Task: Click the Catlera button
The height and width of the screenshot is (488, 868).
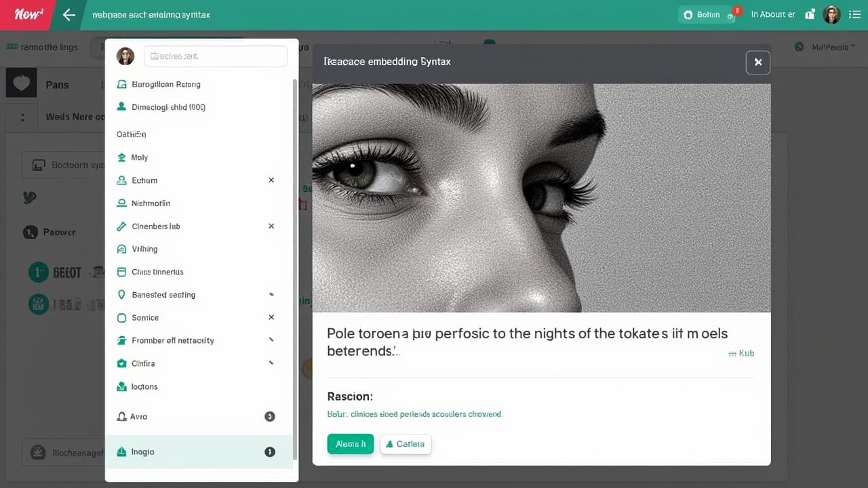Action: tap(406, 444)
